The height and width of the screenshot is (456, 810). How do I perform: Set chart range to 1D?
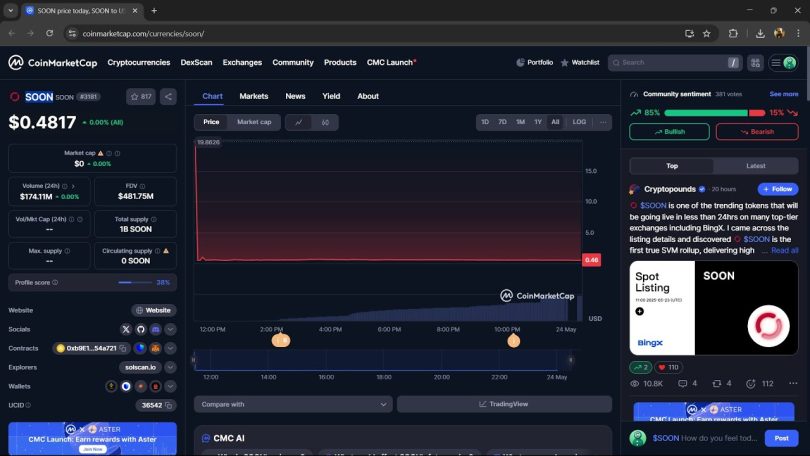click(485, 122)
